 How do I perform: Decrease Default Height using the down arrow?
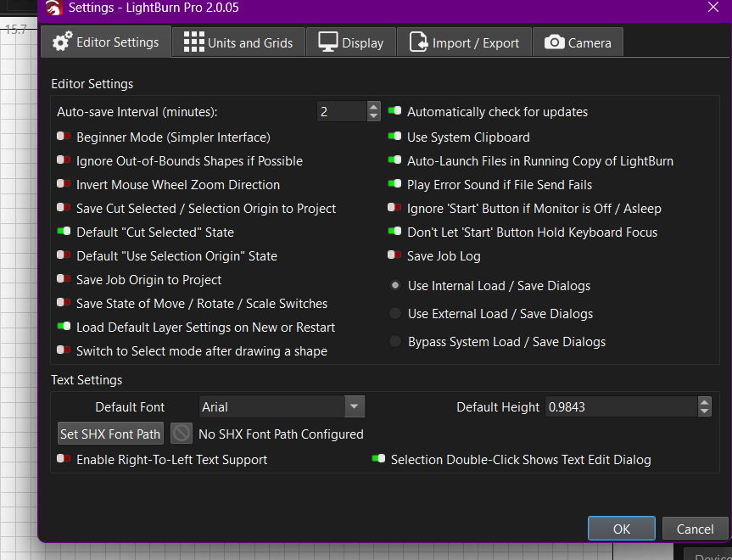pyautogui.click(x=704, y=412)
